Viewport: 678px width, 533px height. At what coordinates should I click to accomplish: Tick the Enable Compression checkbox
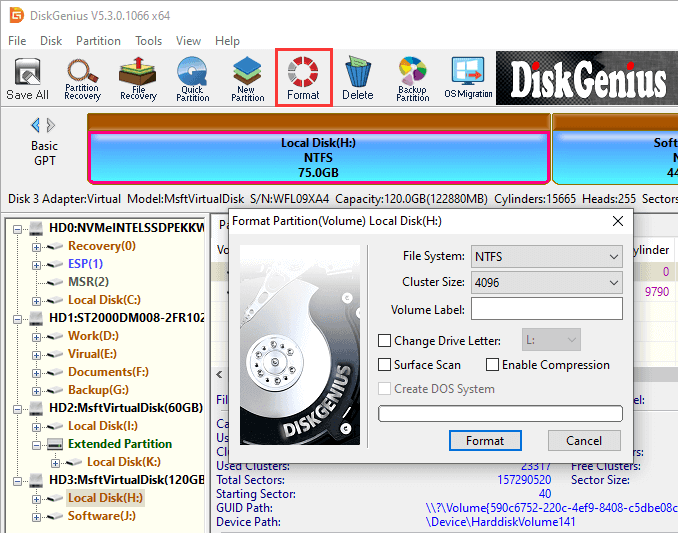click(492, 365)
